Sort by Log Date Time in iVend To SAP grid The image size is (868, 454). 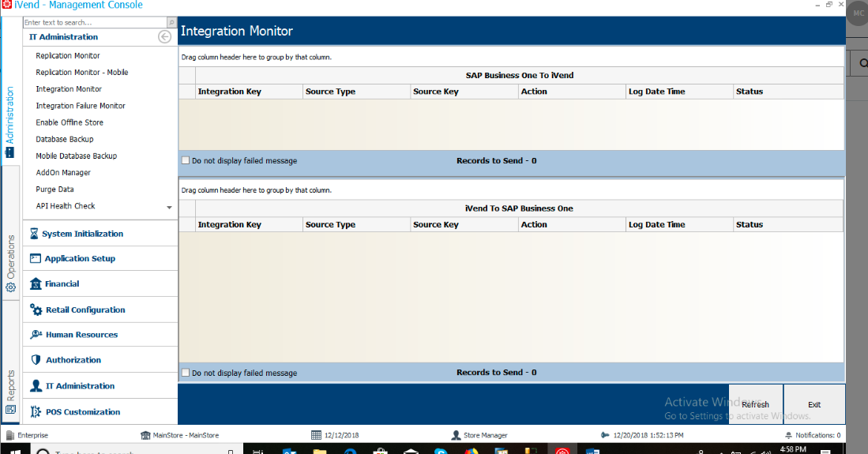click(679, 224)
